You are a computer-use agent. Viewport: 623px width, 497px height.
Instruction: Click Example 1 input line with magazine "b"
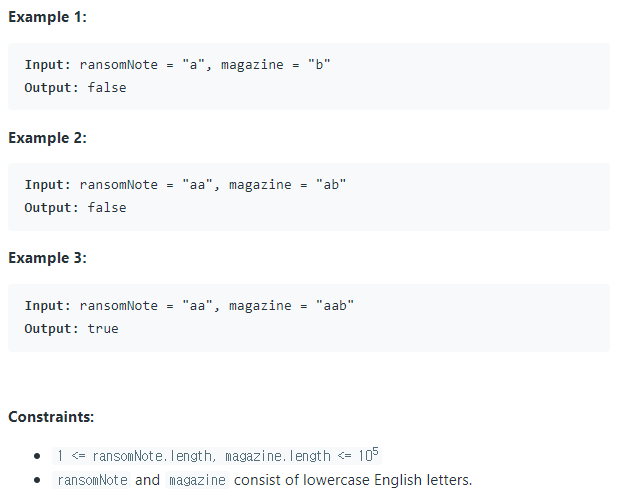(x=177, y=65)
